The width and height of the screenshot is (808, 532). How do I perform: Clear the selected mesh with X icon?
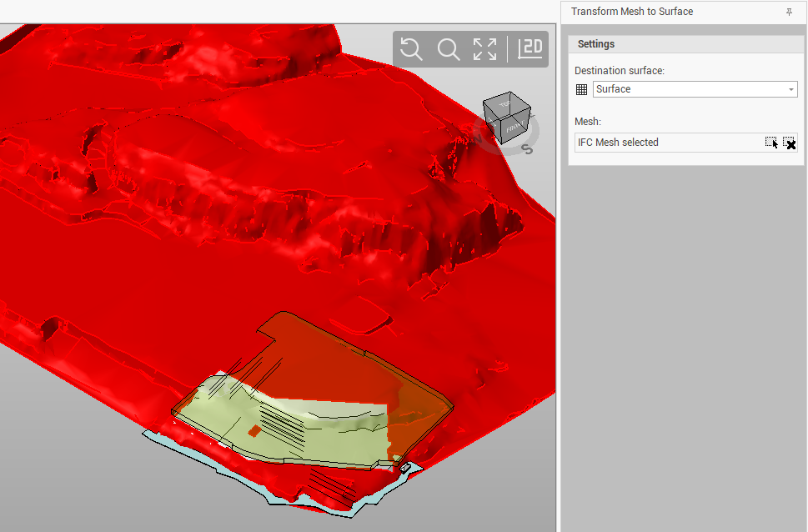pos(789,143)
